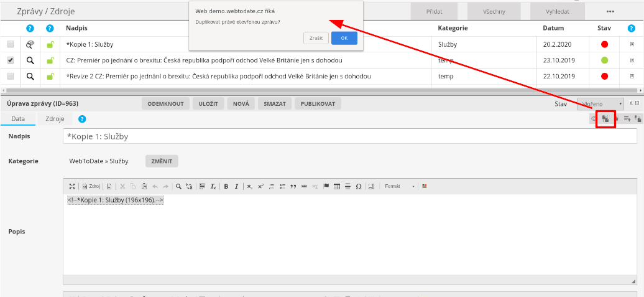Click the blue help icon beside Zdroje tab
Image resolution: width=644 pixels, height=297 pixels.
pos(82,118)
